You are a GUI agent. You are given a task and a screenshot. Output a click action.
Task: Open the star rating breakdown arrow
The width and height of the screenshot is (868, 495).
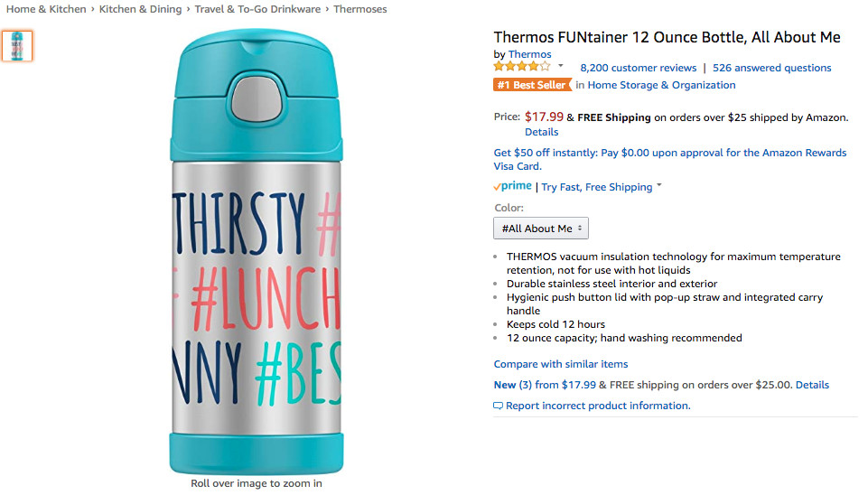coord(560,66)
